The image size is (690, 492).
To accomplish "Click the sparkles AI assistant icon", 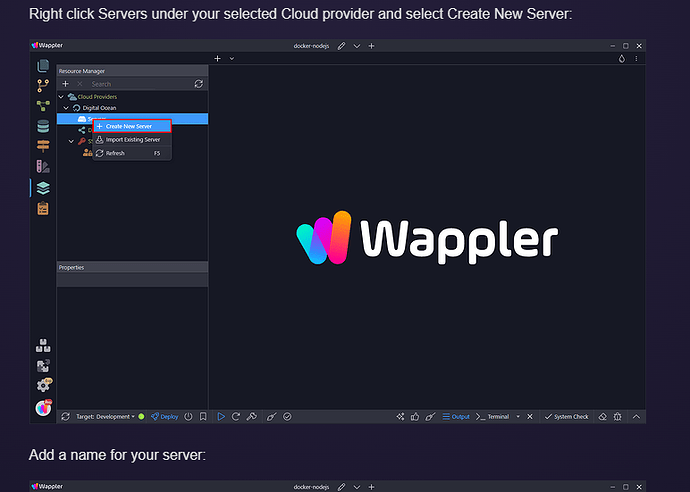I will click(400, 416).
